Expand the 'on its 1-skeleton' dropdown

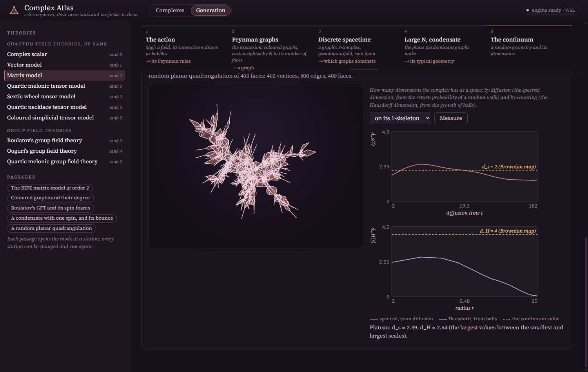click(x=400, y=118)
